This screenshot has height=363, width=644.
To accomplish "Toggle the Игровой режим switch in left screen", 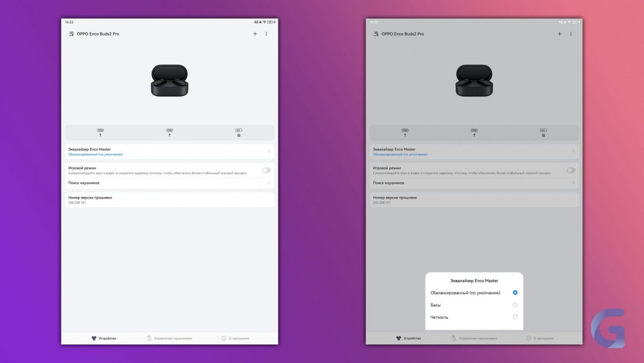I will [266, 170].
